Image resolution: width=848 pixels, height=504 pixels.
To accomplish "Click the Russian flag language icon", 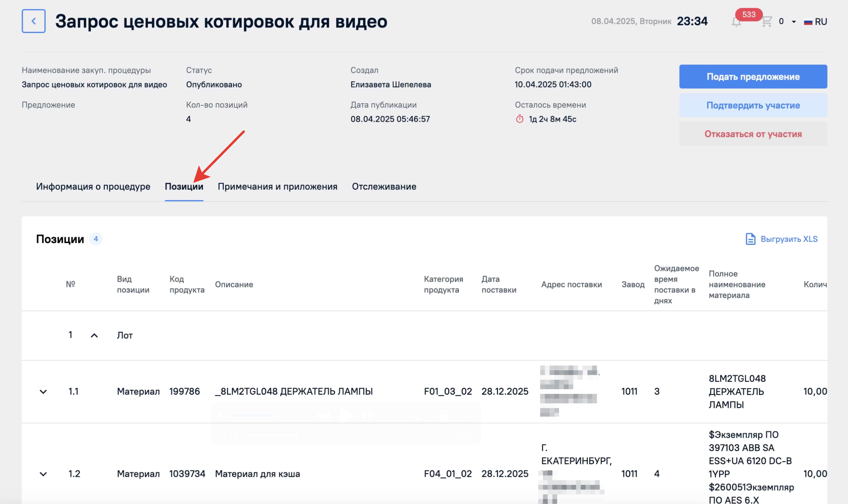I will point(808,22).
